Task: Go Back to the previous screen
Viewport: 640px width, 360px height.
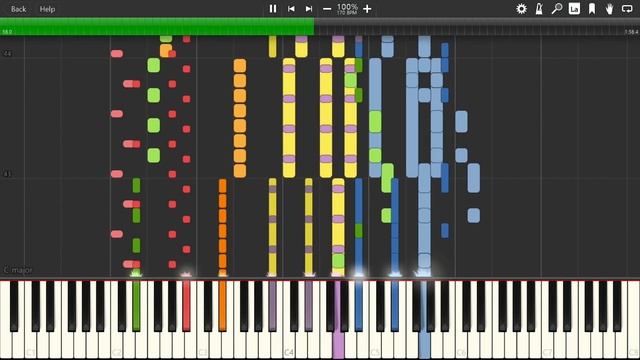Action: pyautogui.click(x=18, y=9)
